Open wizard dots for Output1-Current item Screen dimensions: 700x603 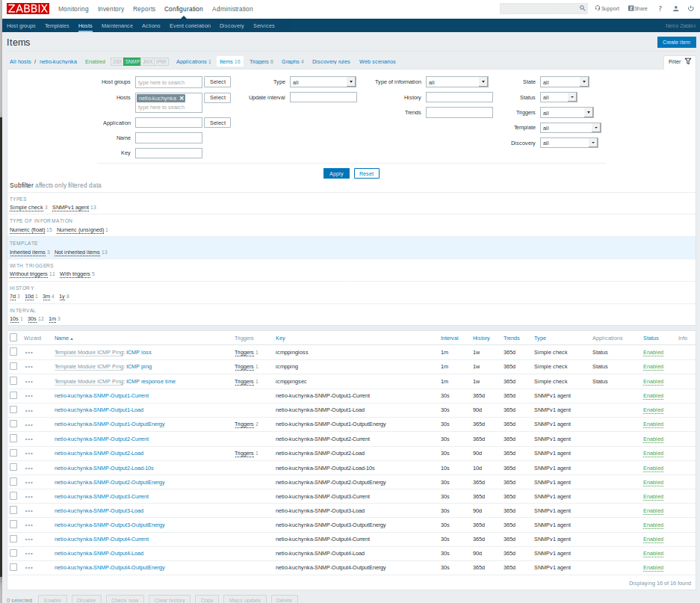pos(29,396)
